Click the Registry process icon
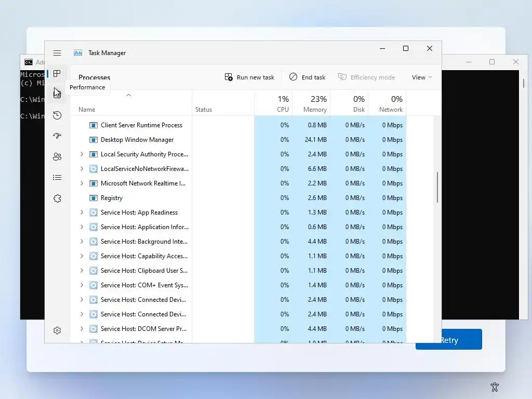Image resolution: width=532 pixels, height=399 pixels. (x=94, y=198)
